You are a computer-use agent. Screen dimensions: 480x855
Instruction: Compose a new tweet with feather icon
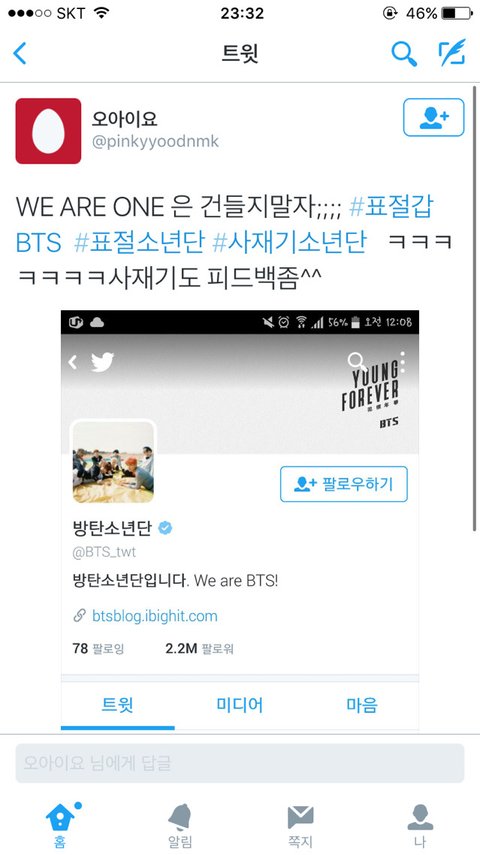(452, 53)
